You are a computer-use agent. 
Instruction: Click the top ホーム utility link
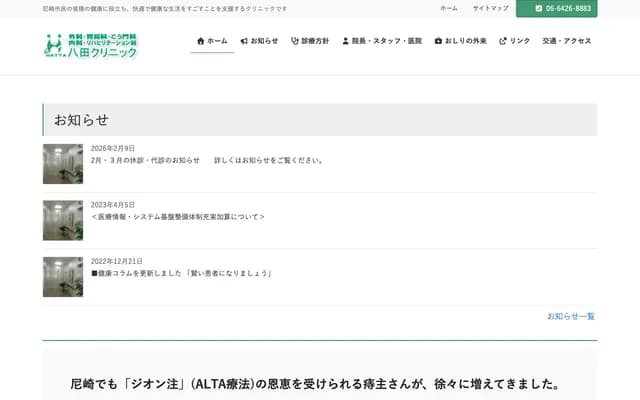[x=449, y=8]
